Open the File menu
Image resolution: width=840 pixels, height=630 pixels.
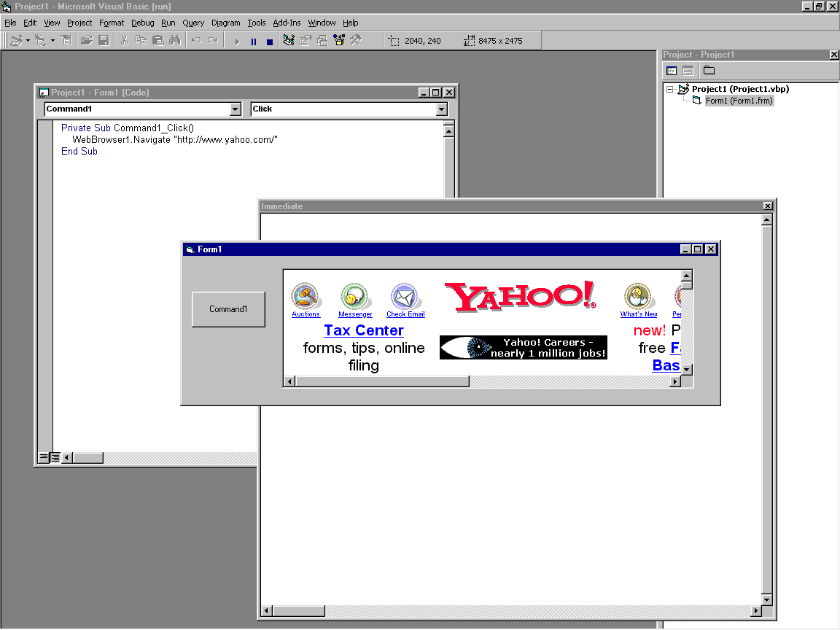click(10, 23)
